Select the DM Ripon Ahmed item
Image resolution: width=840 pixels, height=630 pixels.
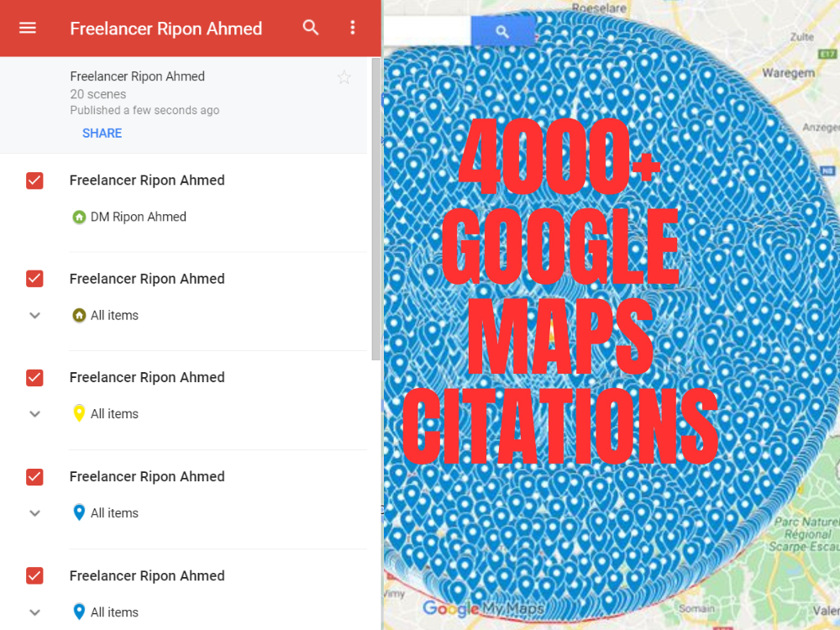pyautogui.click(x=139, y=217)
